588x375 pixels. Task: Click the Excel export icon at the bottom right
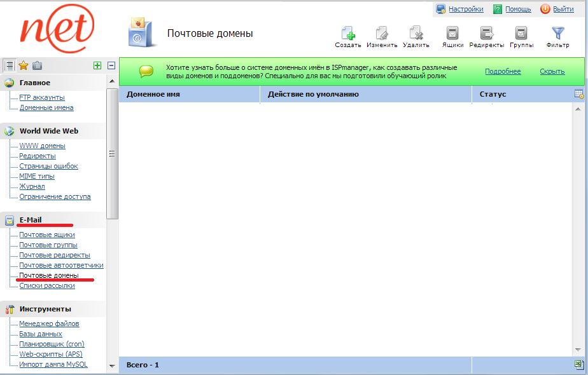point(579,365)
